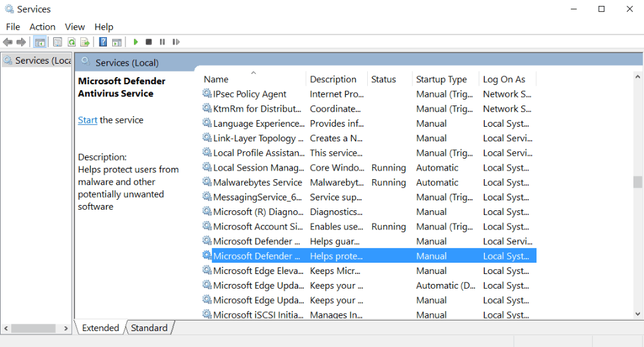The height and width of the screenshot is (347, 644).
Task: Open the View menu
Action: pos(75,27)
